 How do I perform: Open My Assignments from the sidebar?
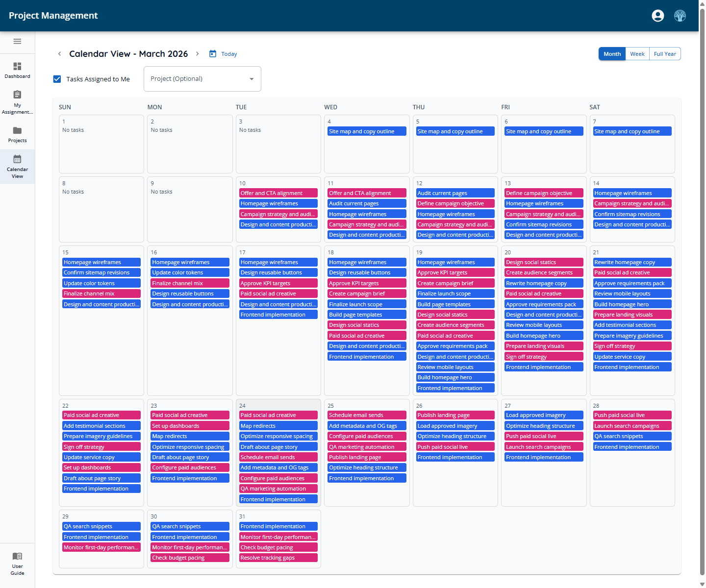[x=17, y=102]
